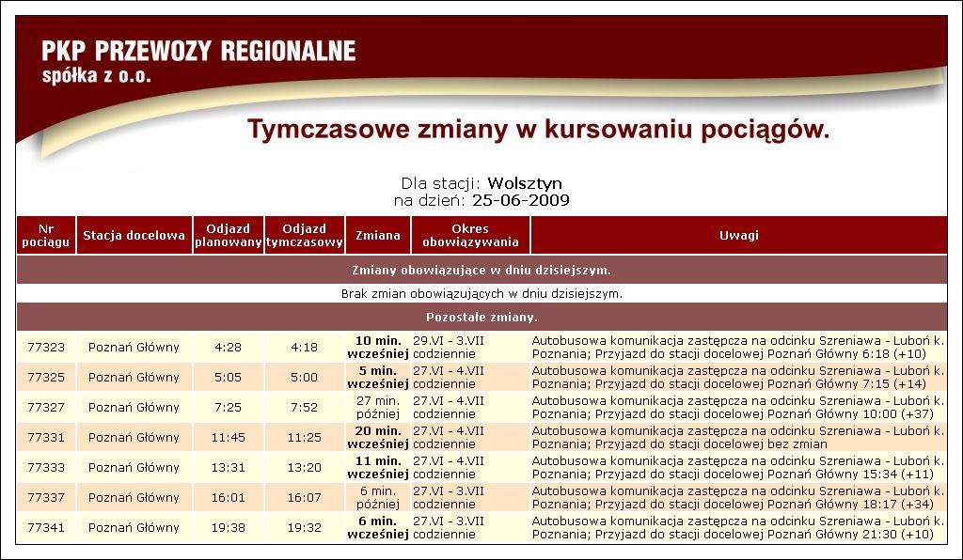Click planned departure 5:05
This screenshot has width=963, height=560.
pos(229,377)
